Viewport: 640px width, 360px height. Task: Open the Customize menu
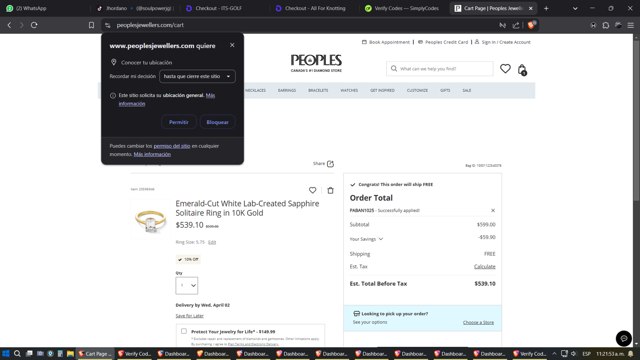417,90
